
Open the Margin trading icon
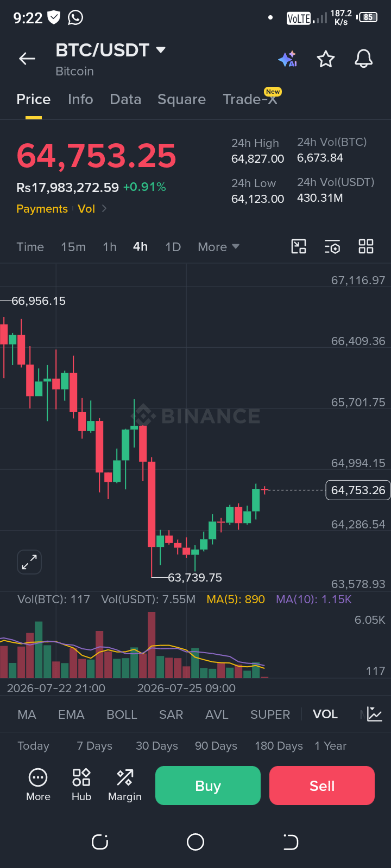125,785
